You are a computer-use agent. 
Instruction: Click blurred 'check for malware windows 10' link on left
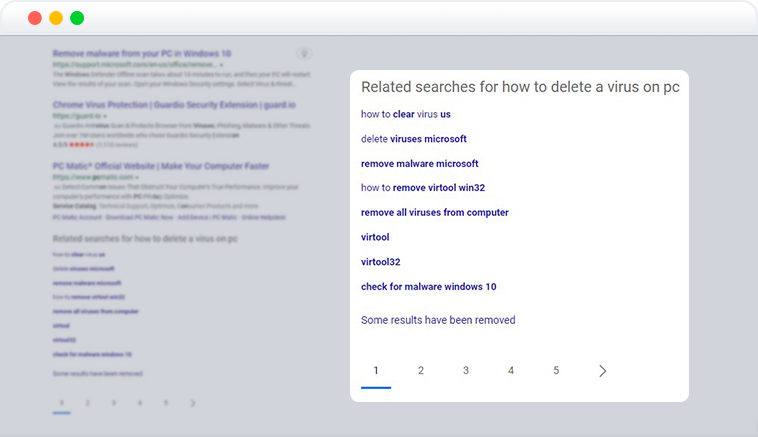[x=92, y=354]
